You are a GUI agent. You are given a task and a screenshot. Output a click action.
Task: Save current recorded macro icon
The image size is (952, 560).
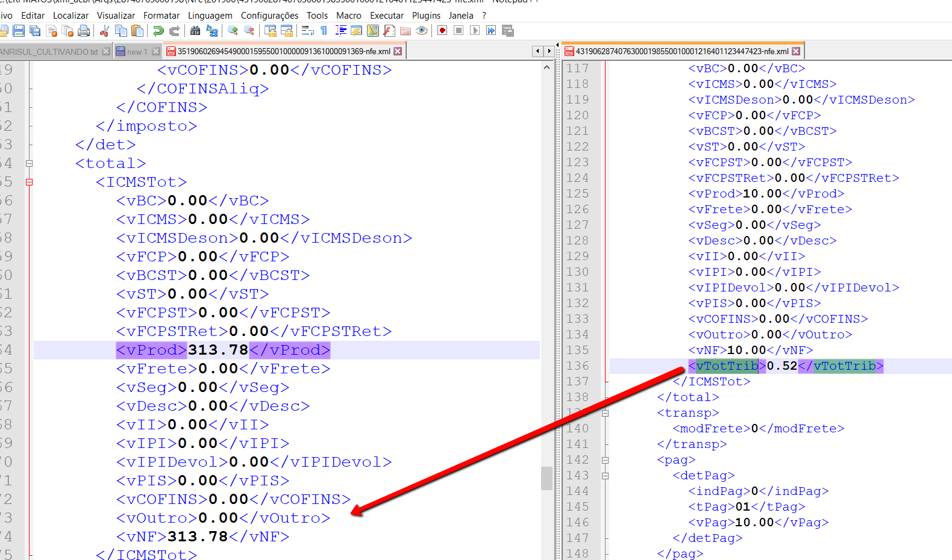pos(507,31)
